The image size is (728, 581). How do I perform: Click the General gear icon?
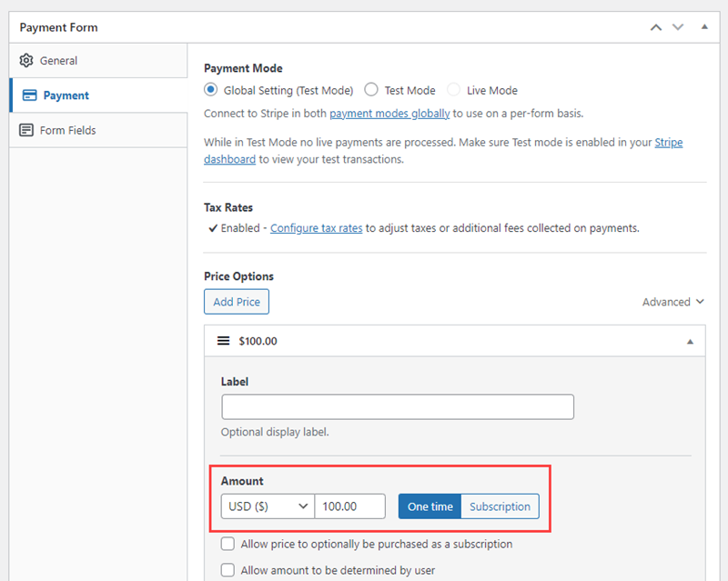pos(26,60)
